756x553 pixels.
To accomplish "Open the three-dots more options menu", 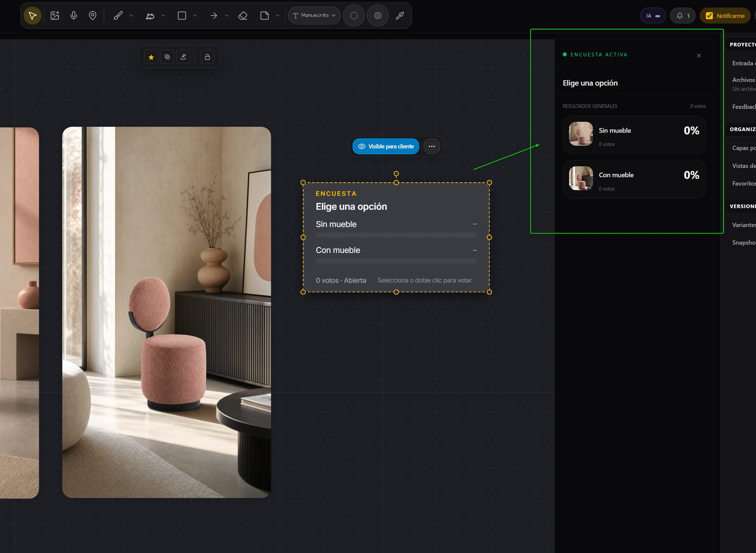I will click(432, 146).
